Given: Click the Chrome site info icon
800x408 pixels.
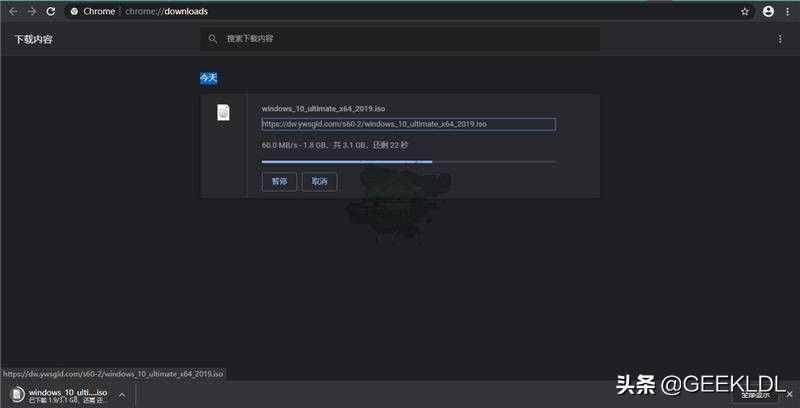Looking at the screenshot, I should (x=74, y=11).
